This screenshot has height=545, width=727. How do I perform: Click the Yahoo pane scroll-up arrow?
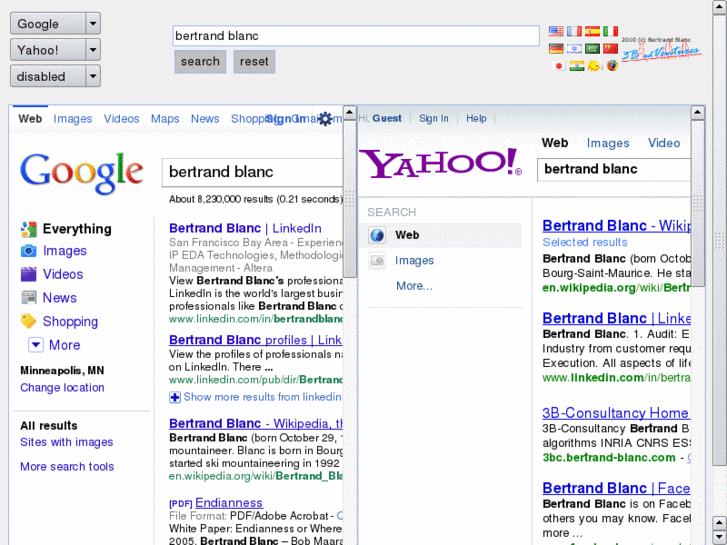(698, 113)
